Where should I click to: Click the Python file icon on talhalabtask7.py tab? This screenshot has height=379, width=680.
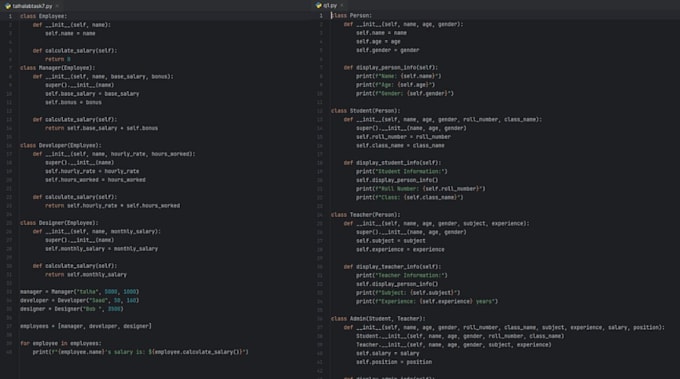8,6
